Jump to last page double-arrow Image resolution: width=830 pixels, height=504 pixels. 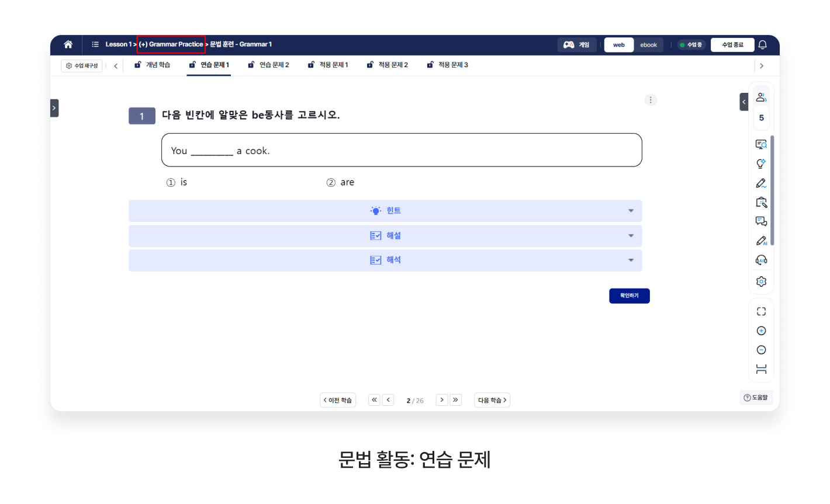tap(455, 400)
